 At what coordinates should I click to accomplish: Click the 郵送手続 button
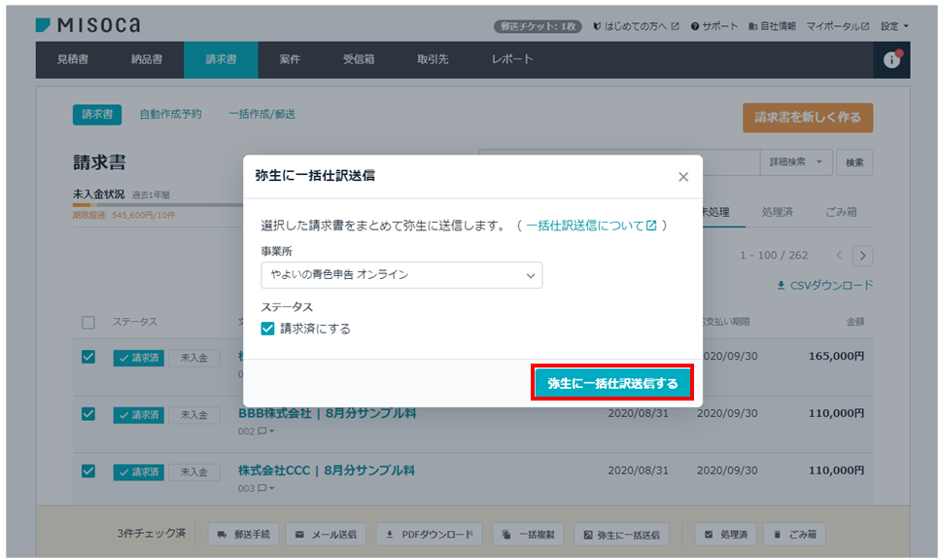tap(243, 534)
